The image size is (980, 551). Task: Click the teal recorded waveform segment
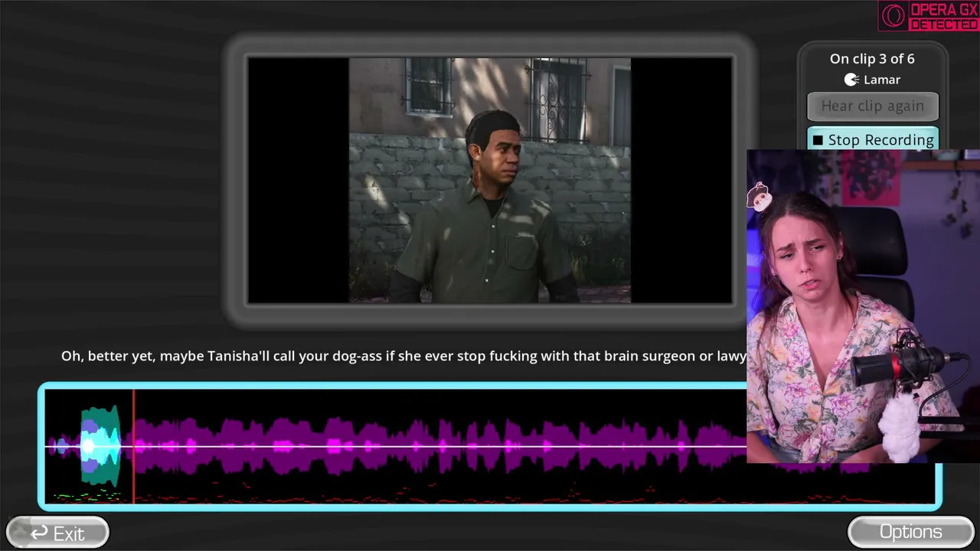point(100,446)
